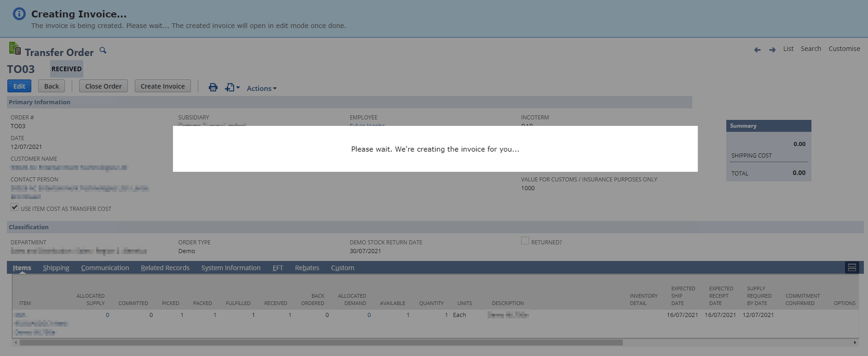The width and height of the screenshot is (868, 356).
Task: Click the Close Order button
Action: 103,86
